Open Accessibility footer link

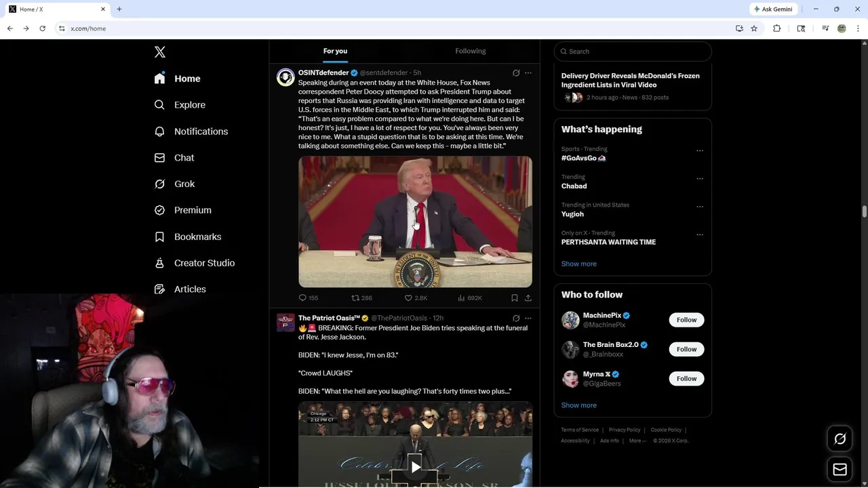[575, 441]
